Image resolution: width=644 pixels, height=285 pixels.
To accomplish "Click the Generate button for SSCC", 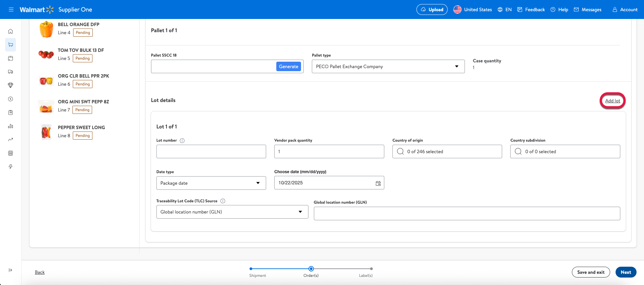I will 288,66.
